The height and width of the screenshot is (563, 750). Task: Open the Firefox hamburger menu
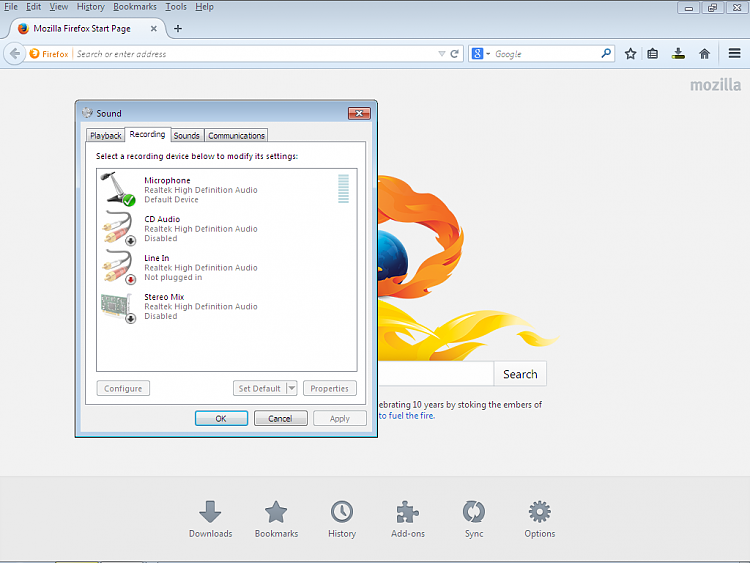[x=734, y=53]
